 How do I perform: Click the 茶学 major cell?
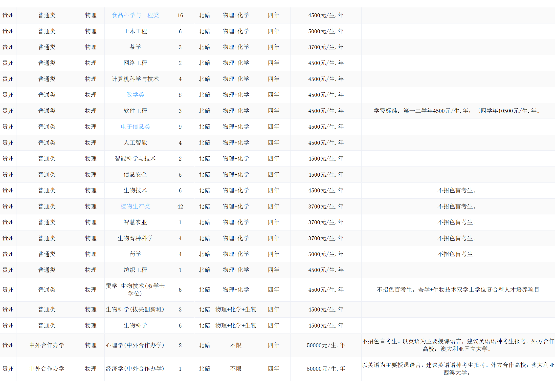click(135, 47)
